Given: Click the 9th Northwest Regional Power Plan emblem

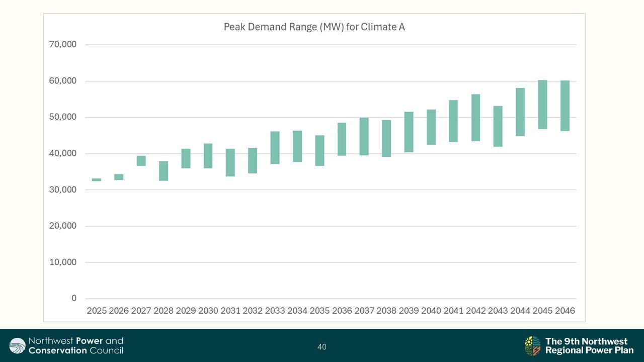Looking at the screenshot, I should (x=533, y=346).
